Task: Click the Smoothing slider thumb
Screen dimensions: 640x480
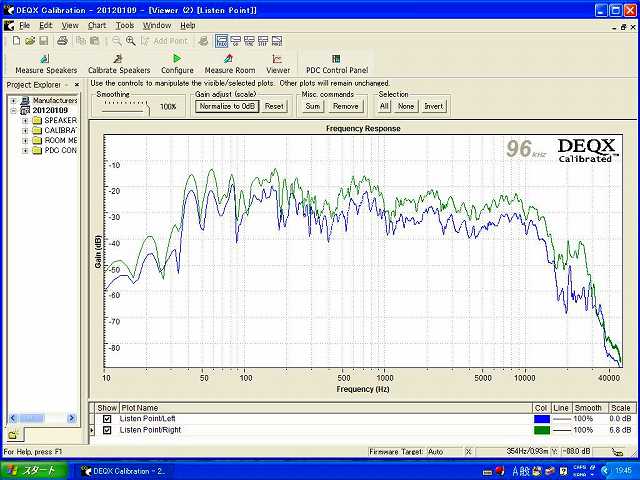Action: [147, 109]
